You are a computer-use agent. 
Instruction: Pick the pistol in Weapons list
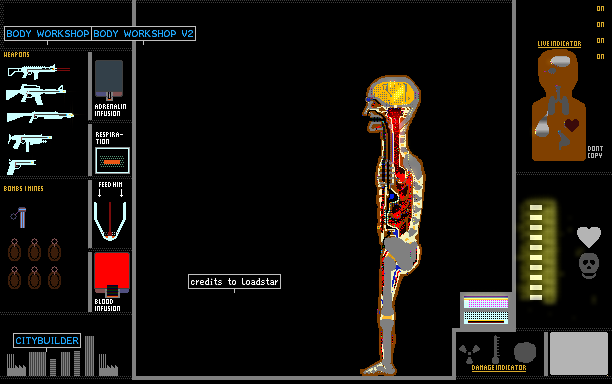coord(21,166)
